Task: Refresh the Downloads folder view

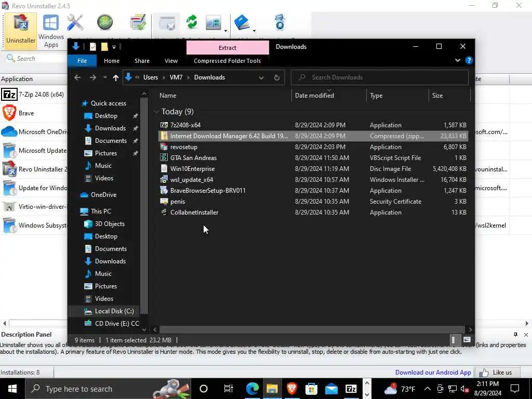Action: (x=277, y=78)
